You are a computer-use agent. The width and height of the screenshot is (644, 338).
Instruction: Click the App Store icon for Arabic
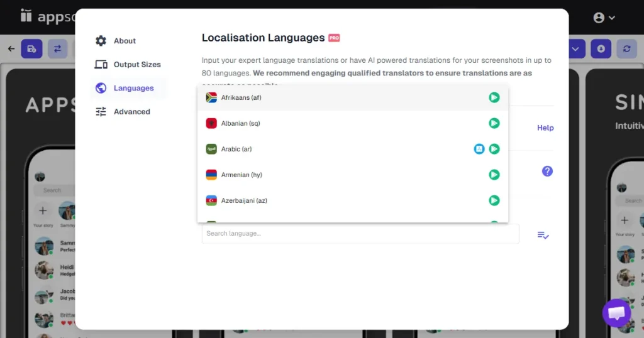479,149
